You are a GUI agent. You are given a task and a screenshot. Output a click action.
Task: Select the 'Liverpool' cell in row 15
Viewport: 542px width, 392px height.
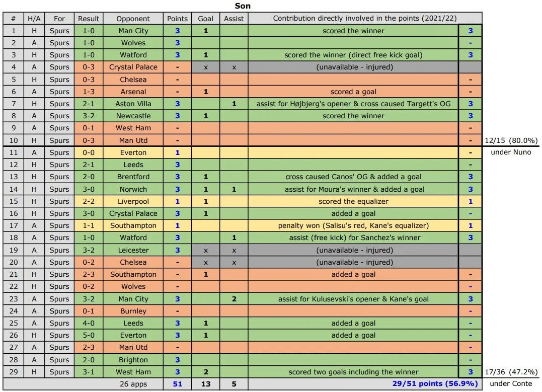pyautogui.click(x=133, y=201)
